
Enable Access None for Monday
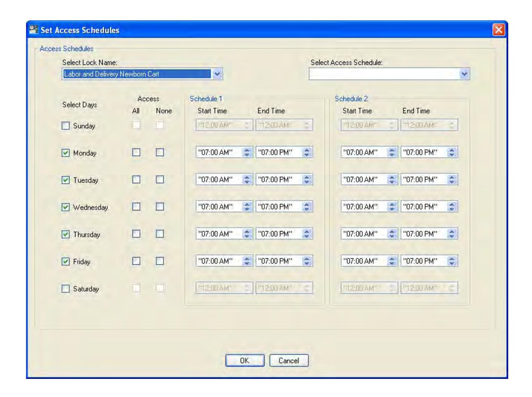click(x=160, y=152)
